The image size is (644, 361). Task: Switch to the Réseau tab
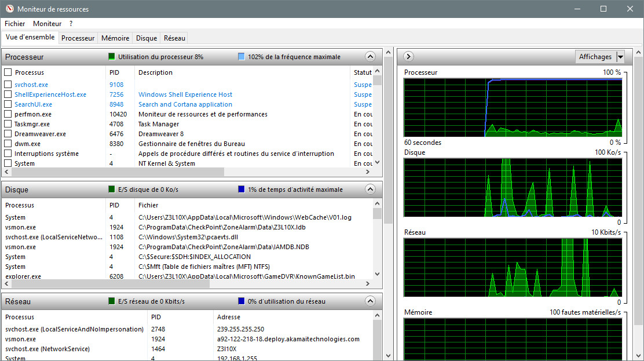[x=174, y=38]
